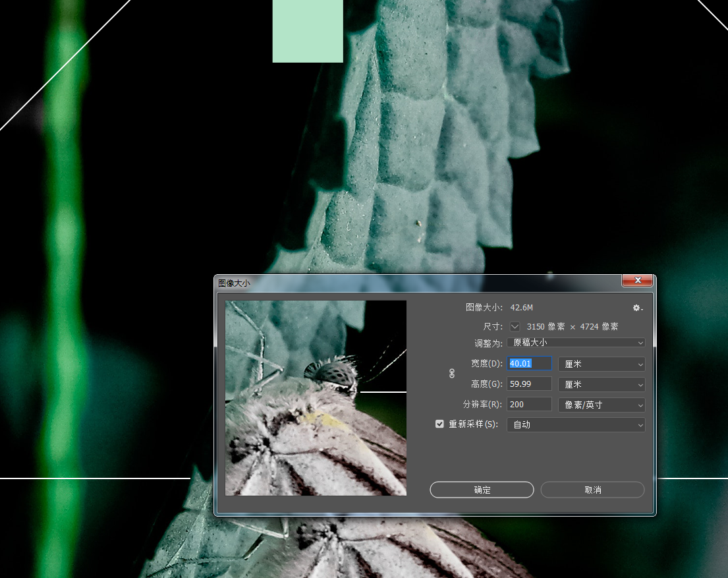728x578 pixels.
Task: Focus the 宽度 input field
Action: pyautogui.click(x=529, y=363)
